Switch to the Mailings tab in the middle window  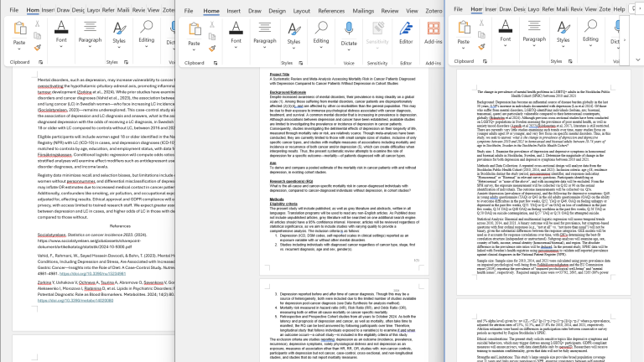[363, 11]
